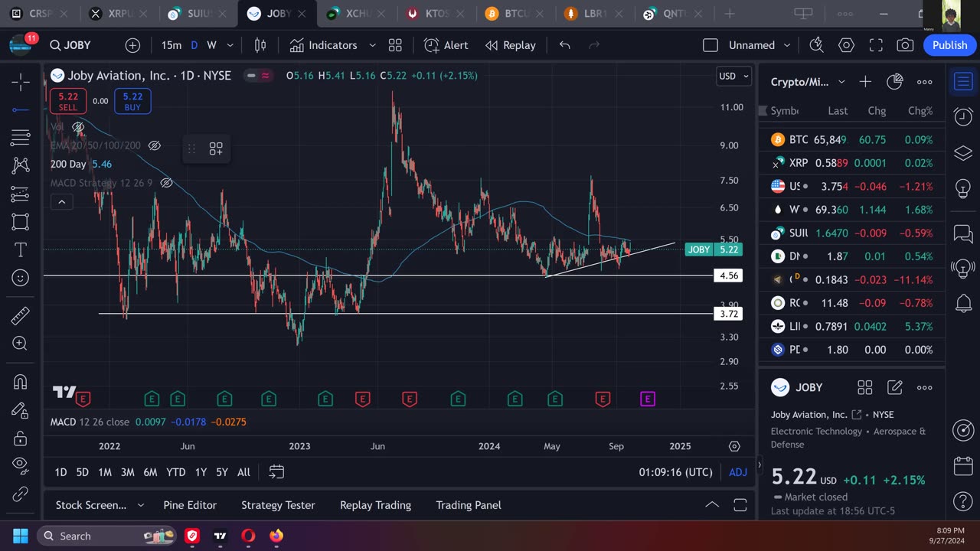Collapse the bottom panel chevron
The image size is (980, 551).
point(712,505)
